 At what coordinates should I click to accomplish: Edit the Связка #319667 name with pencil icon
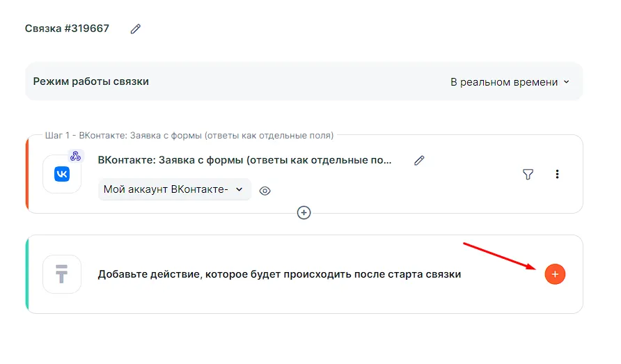(136, 29)
